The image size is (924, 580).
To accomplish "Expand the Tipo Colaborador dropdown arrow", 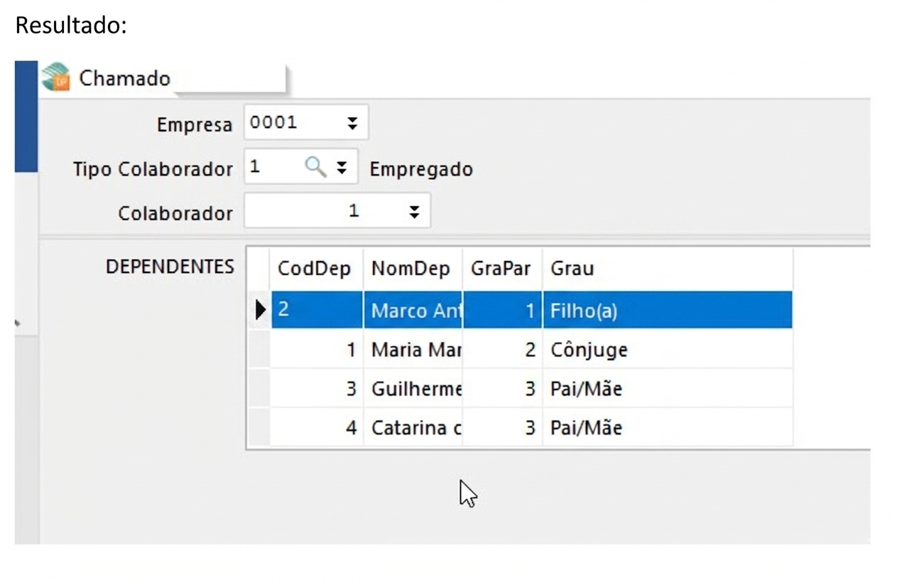I will tap(342, 167).
